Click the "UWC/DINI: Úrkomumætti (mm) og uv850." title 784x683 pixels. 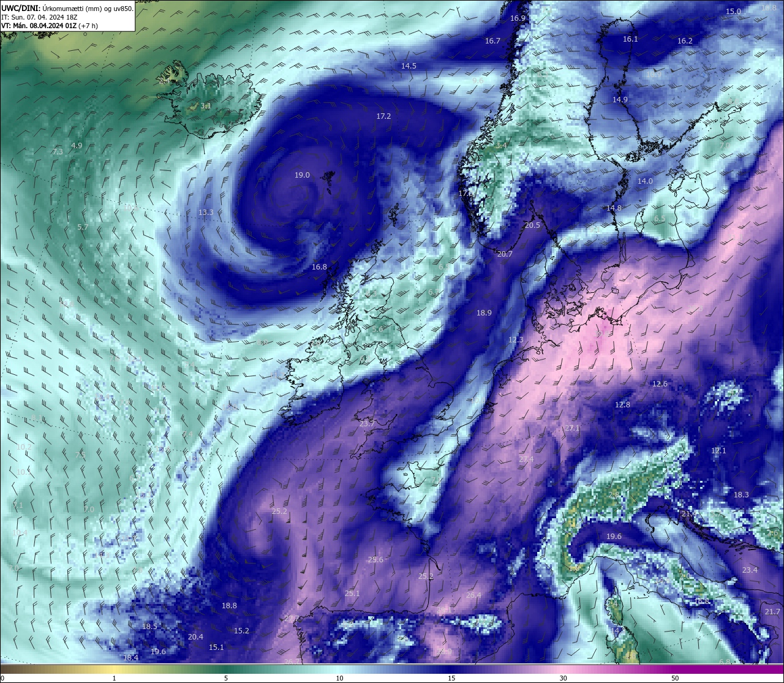67,8
